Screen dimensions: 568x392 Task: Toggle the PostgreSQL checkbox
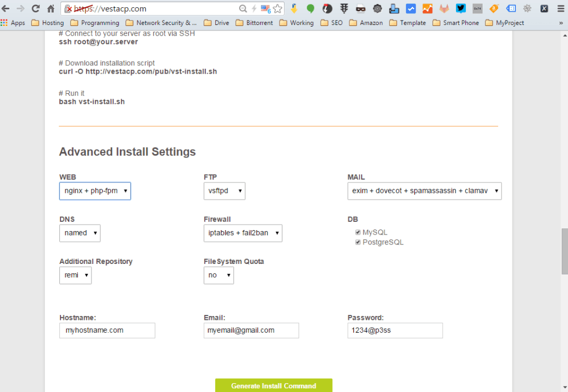358,242
